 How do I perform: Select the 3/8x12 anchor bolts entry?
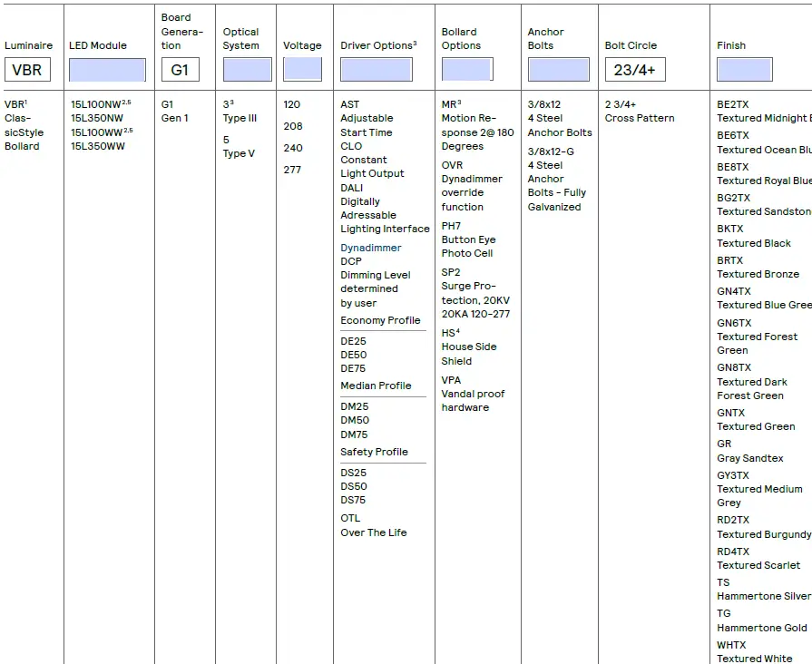click(x=544, y=104)
